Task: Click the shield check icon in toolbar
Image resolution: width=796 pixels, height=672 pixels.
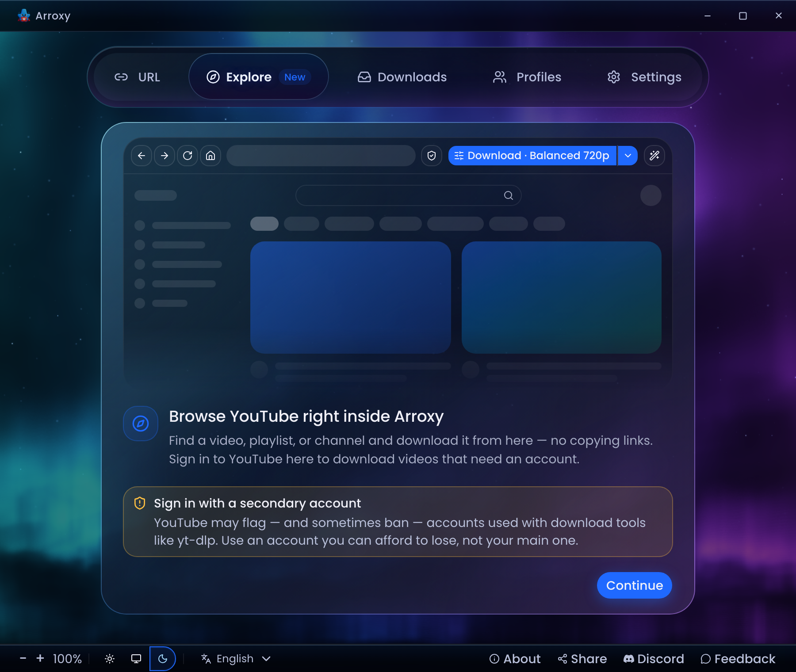Action: click(432, 156)
